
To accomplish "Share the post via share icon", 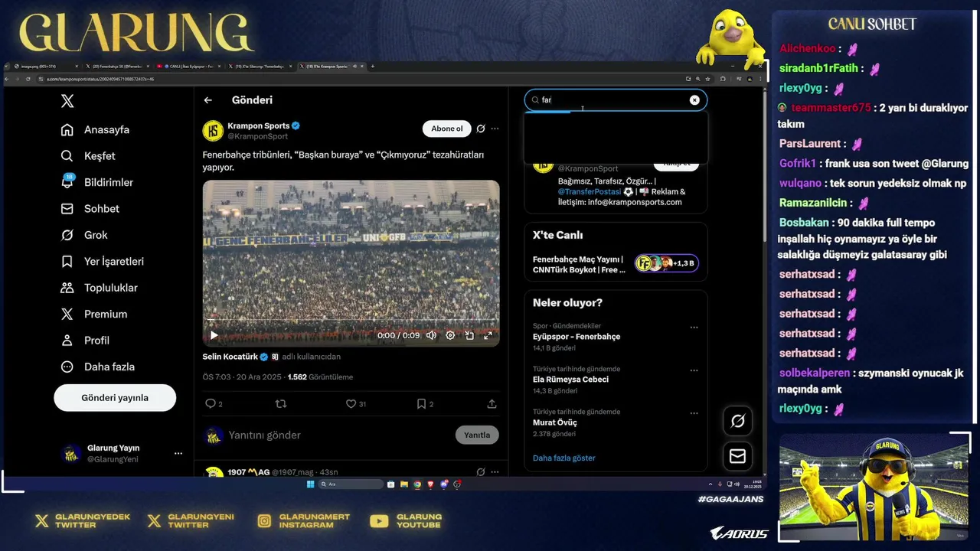I will (492, 404).
